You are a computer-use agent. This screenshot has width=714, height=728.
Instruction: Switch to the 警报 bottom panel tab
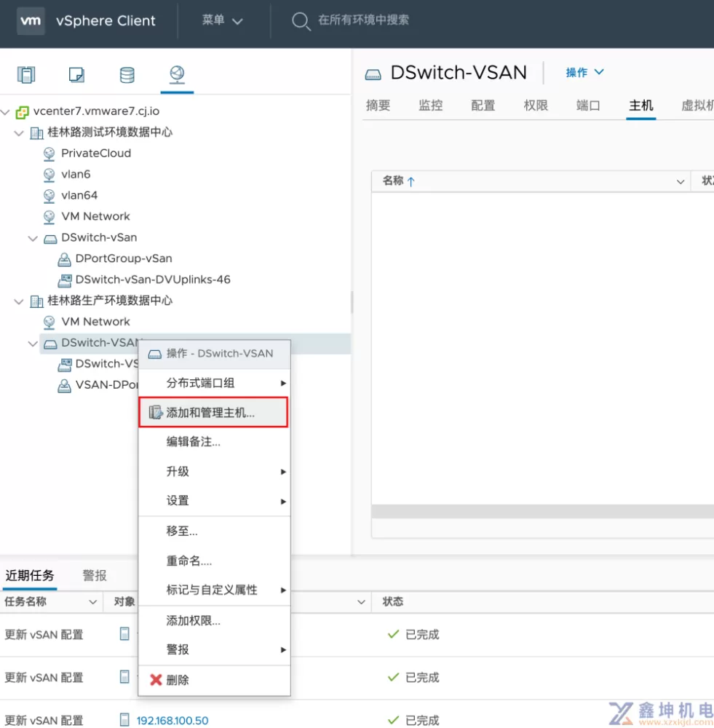pyautogui.click(x=95, y=576)
